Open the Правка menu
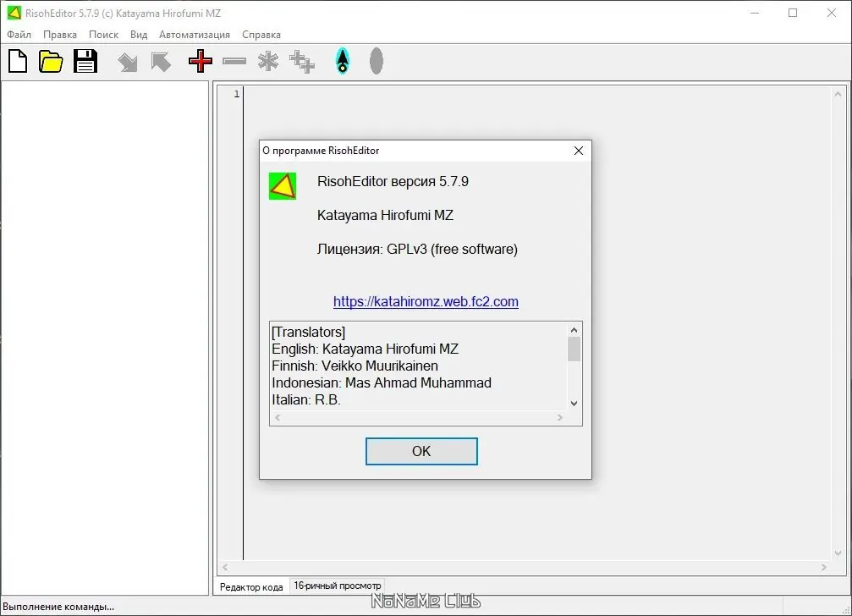Screen dimensions: 852x616 click(60, 34)
